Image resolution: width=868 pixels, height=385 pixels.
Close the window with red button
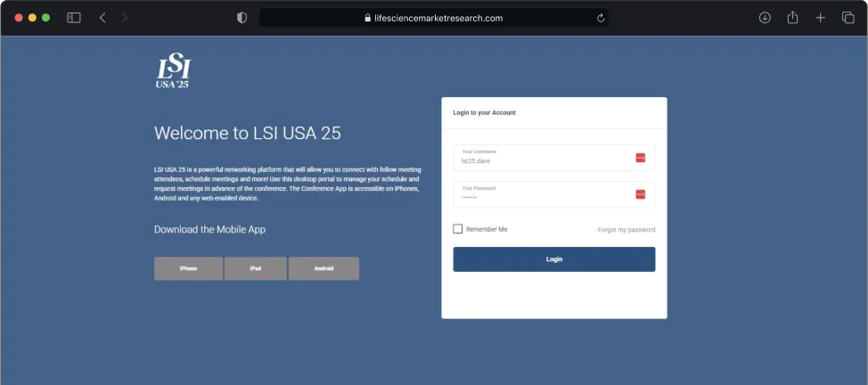coord(19,18)
